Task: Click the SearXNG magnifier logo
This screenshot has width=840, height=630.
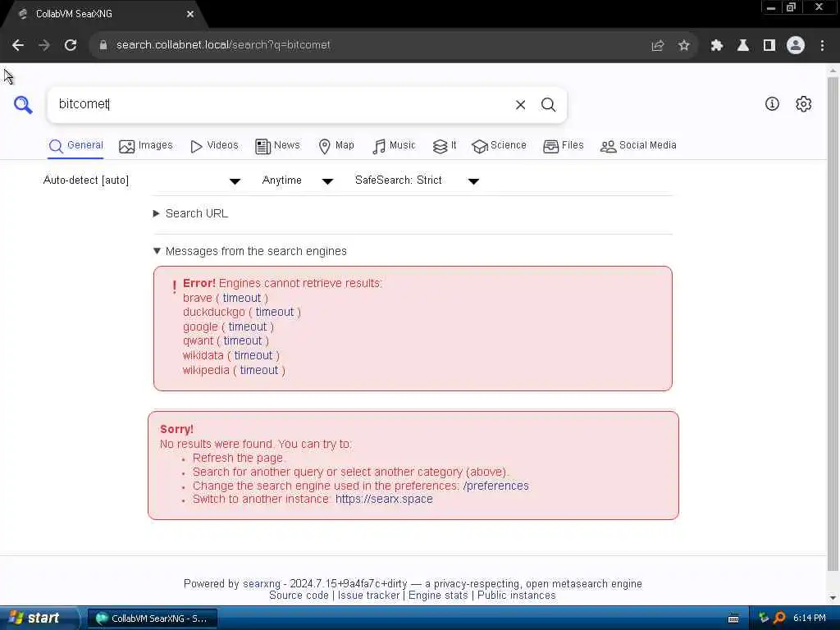Action: (23, 104)
